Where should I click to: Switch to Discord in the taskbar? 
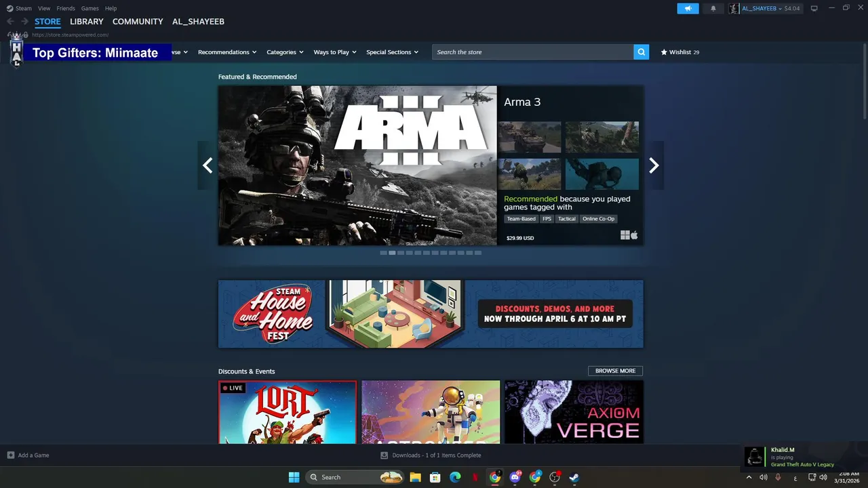click(x=515, y=477)
